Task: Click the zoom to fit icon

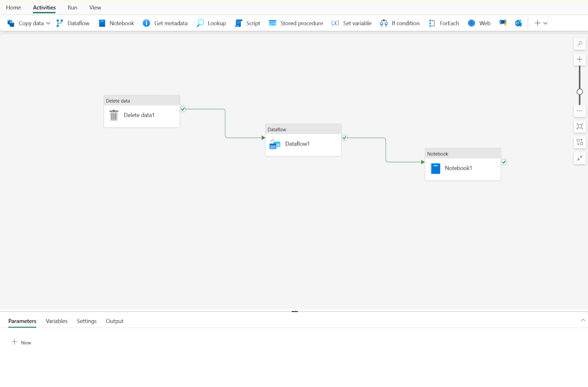Action: tap(580, 127)
